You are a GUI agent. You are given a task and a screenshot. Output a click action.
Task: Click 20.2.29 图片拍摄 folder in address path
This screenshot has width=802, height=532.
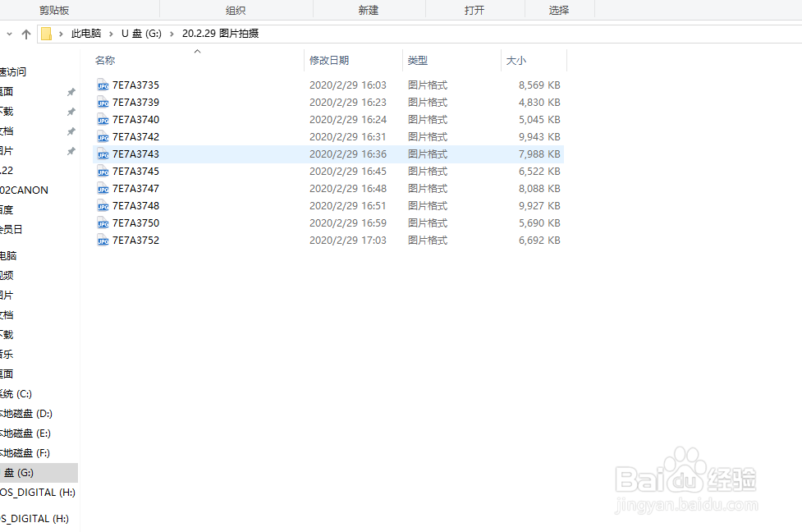tap(221, 34)
